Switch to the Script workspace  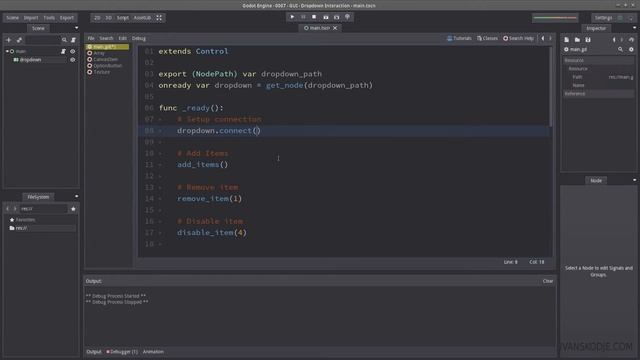pyautogui.click(x=123, y=18)
